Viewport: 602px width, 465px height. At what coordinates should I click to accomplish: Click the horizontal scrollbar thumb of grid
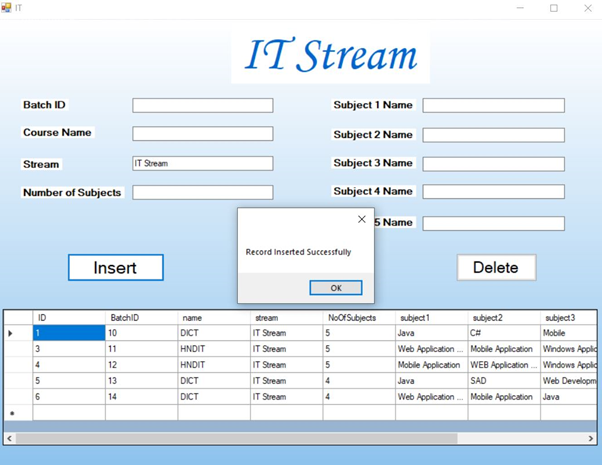236,438
